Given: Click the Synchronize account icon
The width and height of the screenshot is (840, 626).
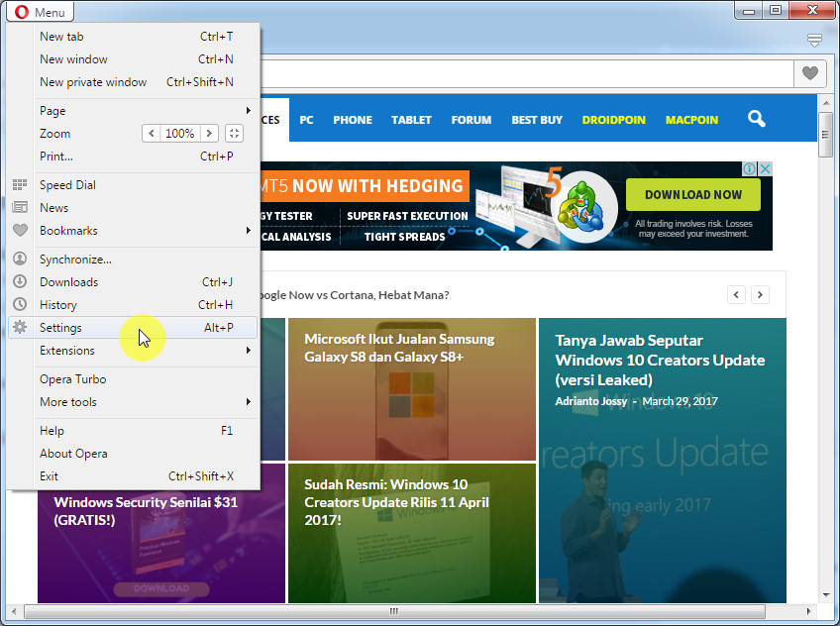Looking at the screenshot, I should (x=20, y=259).
